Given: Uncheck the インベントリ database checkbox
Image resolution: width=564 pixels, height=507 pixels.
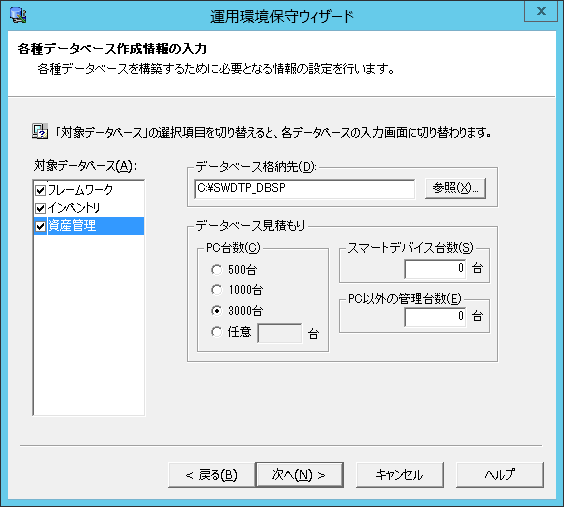Looking at the screenshot, I should pyautogui.click(x=40, y=208).
